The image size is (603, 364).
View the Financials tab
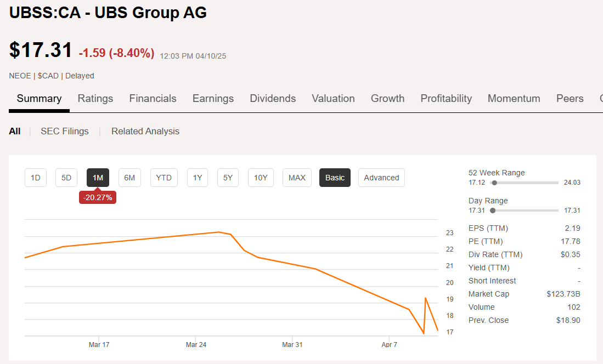[x=153, y=99]
